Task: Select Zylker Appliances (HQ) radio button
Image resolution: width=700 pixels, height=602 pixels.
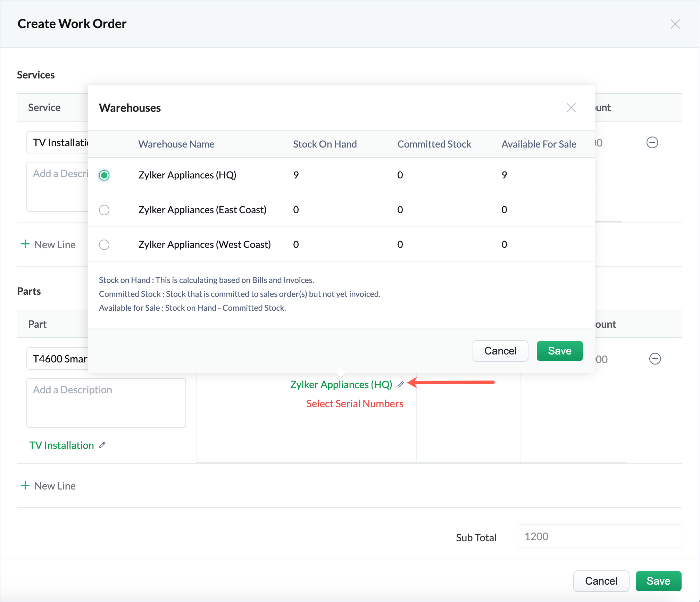Action: point(104,175)
